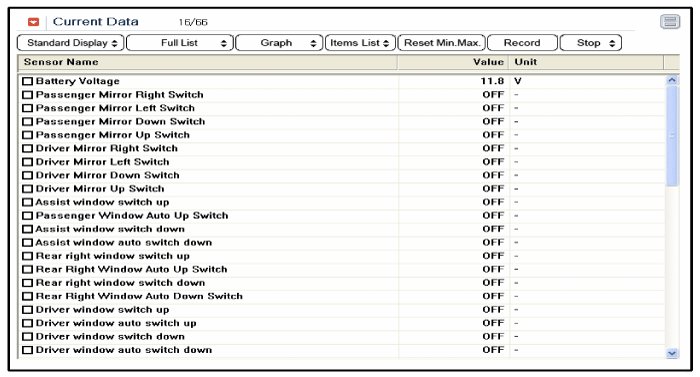
Task: Tick the Assist window switch up checkbox
Action: point(28,202)
